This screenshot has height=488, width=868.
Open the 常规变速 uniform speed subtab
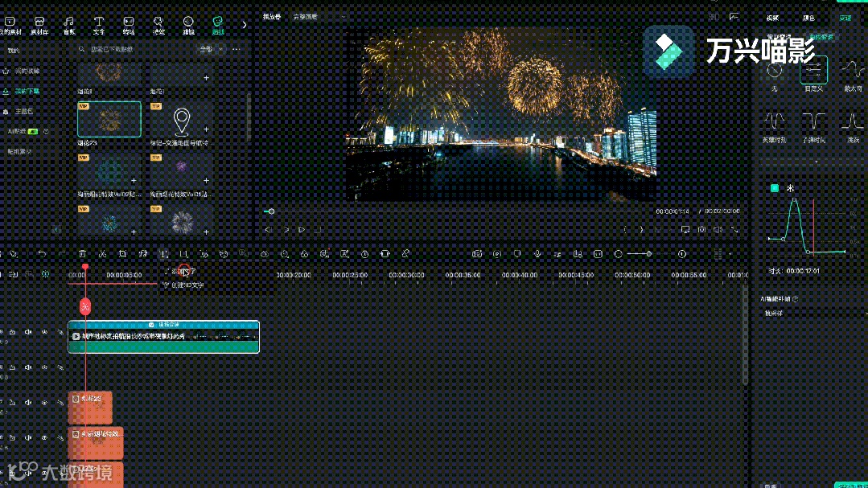779,37
